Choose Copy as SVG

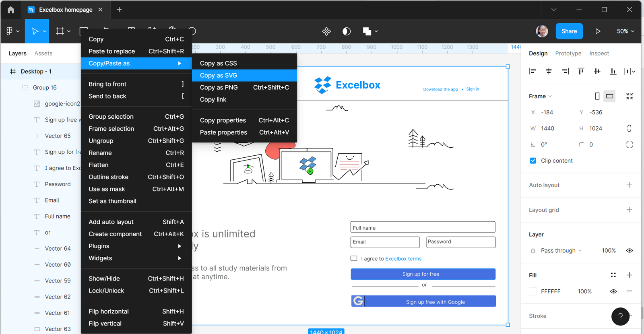click(x=244, y=75)
